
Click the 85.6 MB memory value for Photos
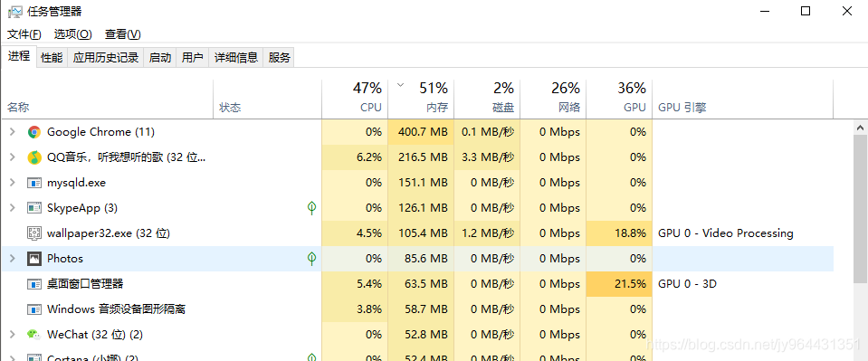(x=425, y=259)
